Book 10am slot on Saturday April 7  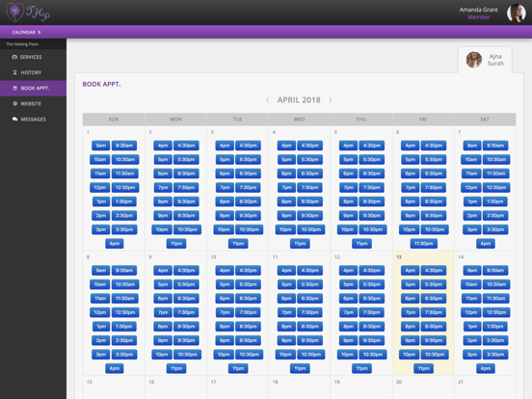(x=471, y=159)
